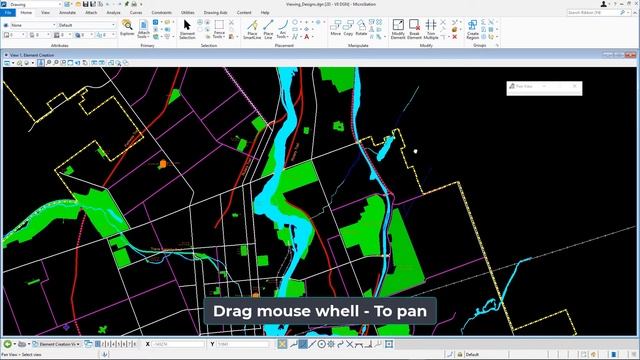The height and width of the screenshot is (360, 640).
Task: Click the Fit View icon in view toolbar
Action: [70, 63]
